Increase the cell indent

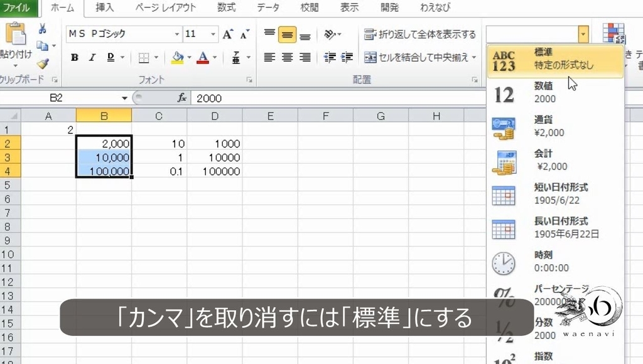point(347,57)
